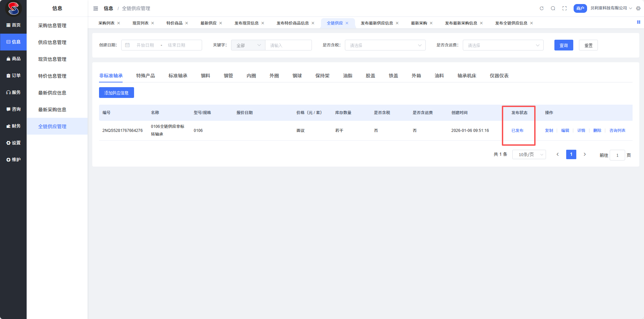Viewport: 644px width, 319px height.
Task: Open the 10条/页 page size dropdown
Action: tap(529, 155)
